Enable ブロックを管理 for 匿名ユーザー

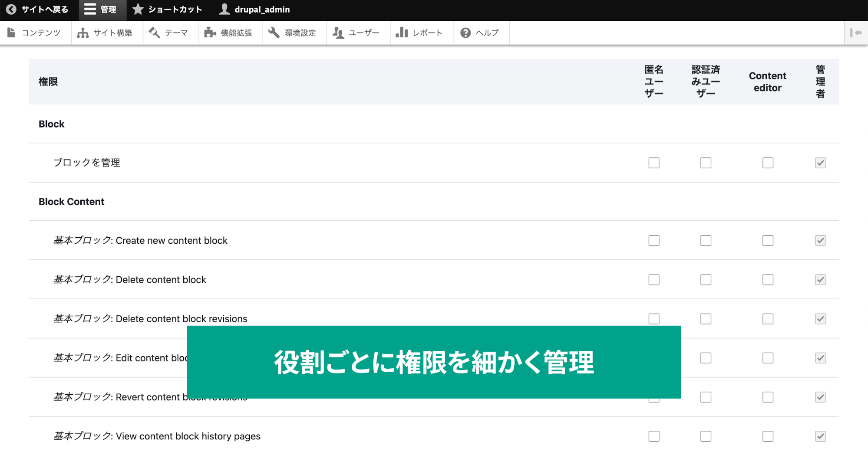pyautogui.click(x=654, y=163)
